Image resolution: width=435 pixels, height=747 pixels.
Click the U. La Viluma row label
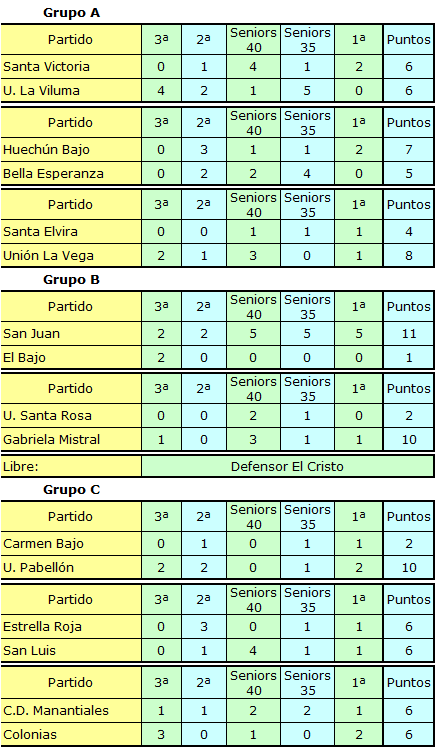(x=71, y=91)
